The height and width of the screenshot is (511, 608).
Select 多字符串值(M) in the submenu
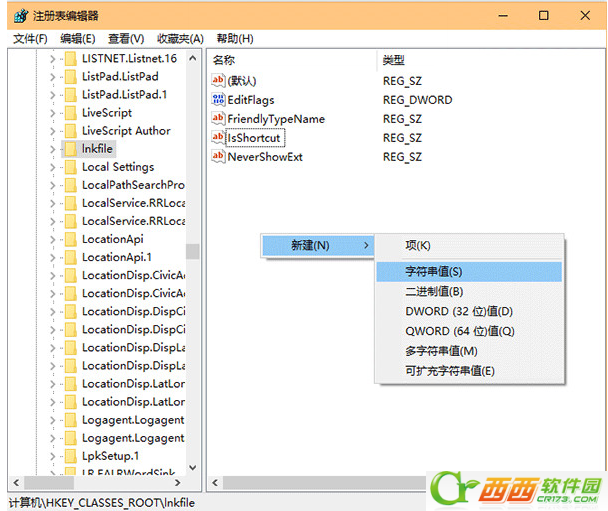[x=469, y=351]
